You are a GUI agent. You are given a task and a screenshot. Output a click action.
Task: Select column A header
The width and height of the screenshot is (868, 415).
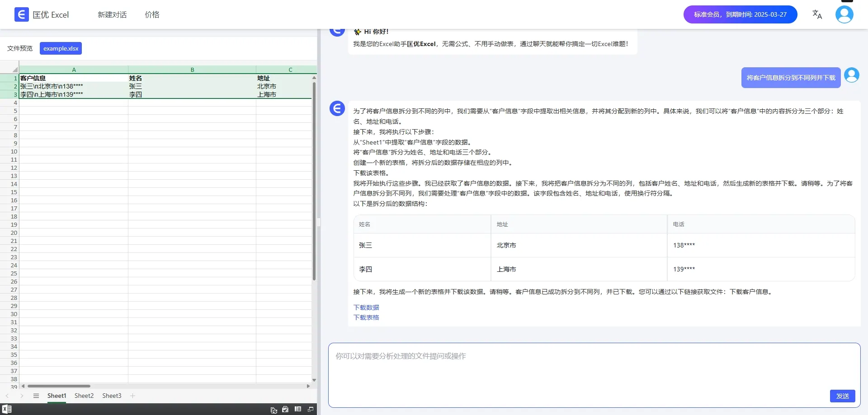click(74, 70)
